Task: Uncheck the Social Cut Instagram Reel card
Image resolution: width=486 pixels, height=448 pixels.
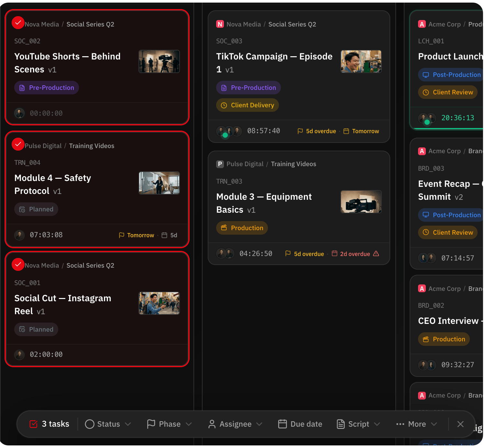Action: 18,264
